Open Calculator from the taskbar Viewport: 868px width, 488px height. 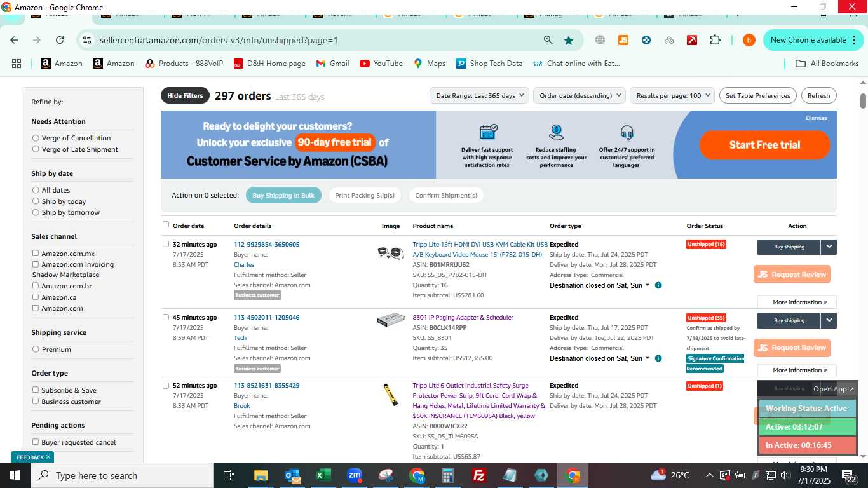(x=448, y=475)
